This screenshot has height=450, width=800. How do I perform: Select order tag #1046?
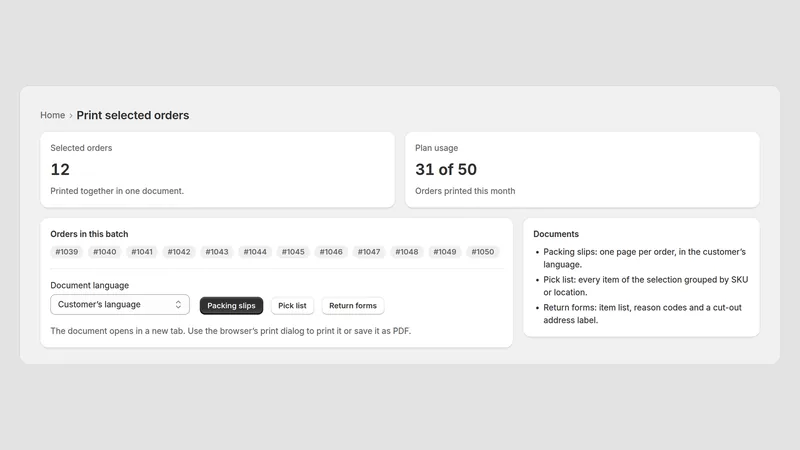[x=331, y=252]
